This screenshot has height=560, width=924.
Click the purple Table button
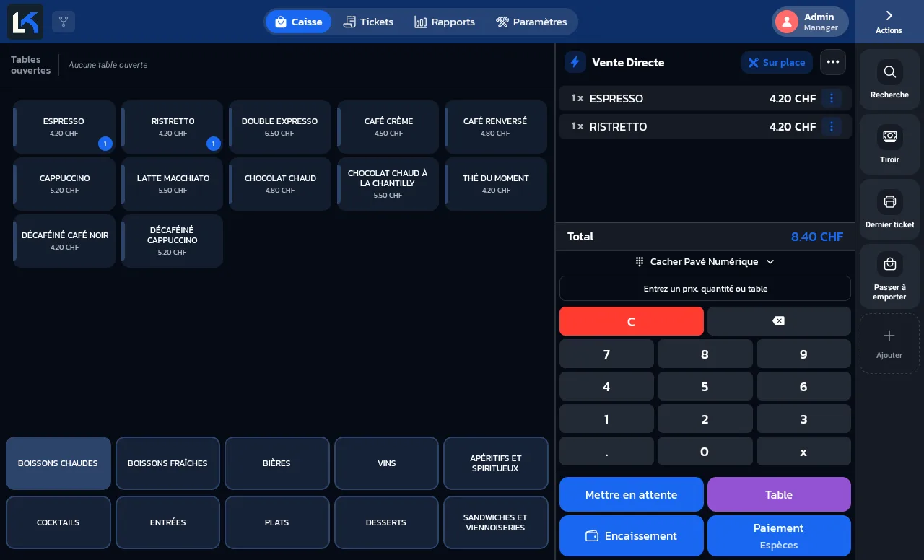[779, 494]
